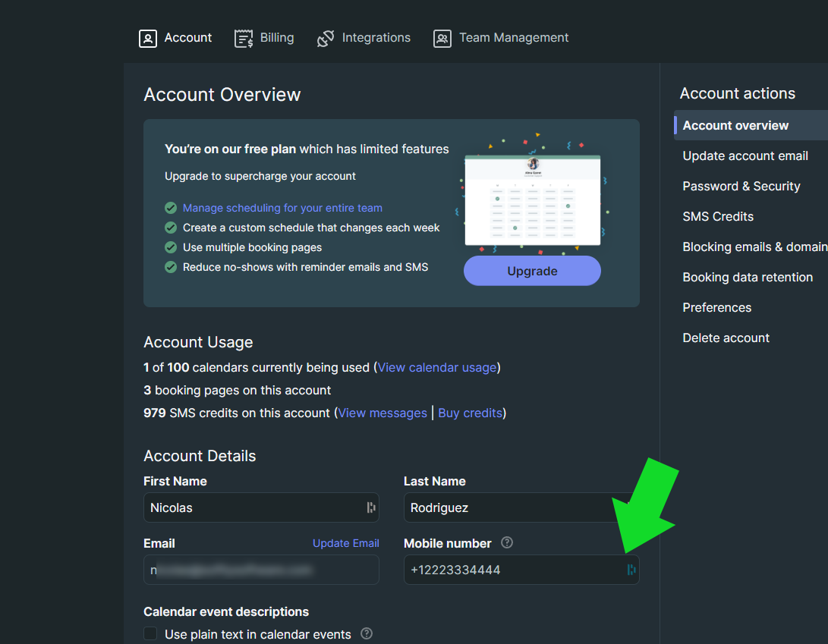This screenshot has height=644, width=828.
Task: Switch to the Billing tab
Action: coord(264,38)
